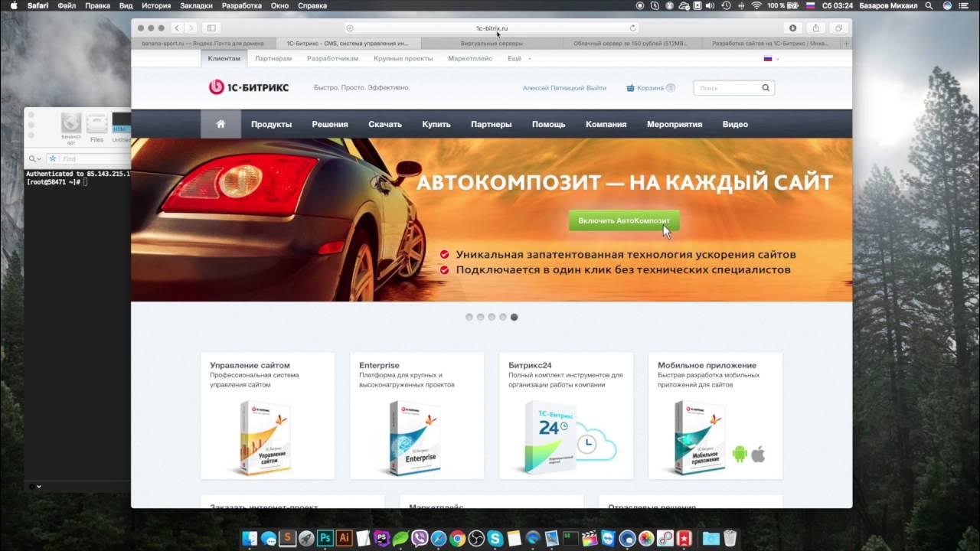This screenshot has height=551, width=980.
Task: Open Viber from the Dock
Action: click(420, 538)
